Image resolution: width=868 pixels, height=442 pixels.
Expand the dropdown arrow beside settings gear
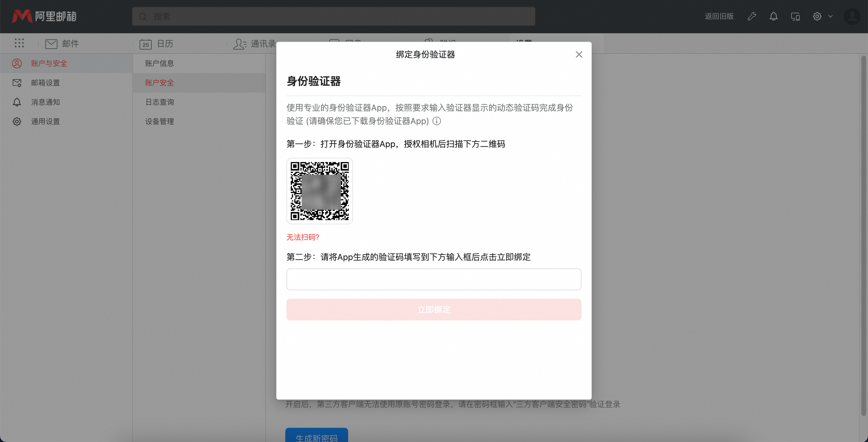[831, 16]
